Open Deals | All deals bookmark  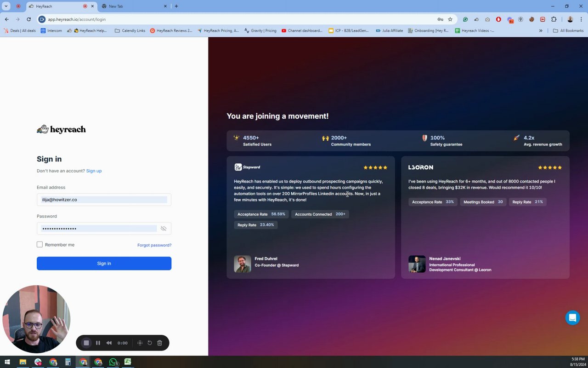click(x=20, y=31)
